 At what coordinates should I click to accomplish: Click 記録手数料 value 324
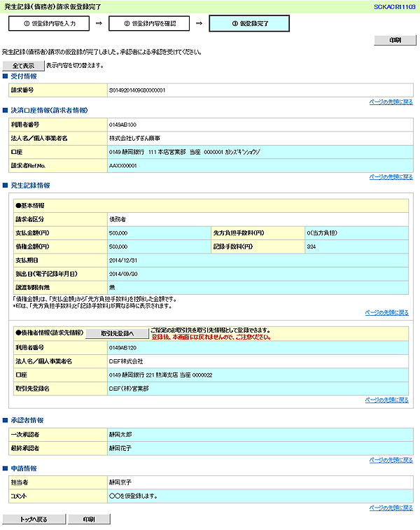click(311, 246)
